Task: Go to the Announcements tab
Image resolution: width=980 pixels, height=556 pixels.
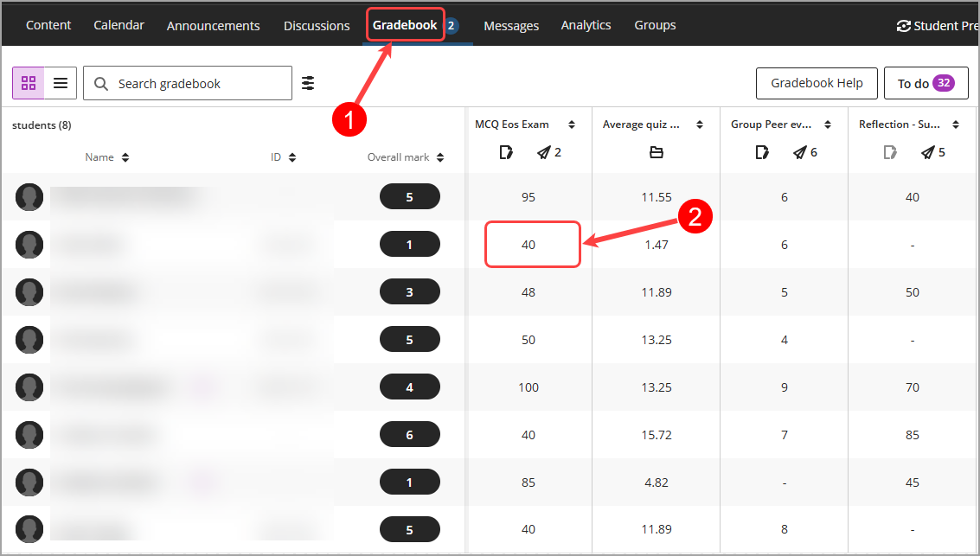Action: coord(213,26)
